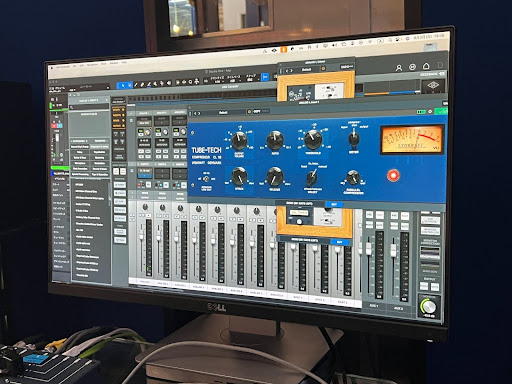Click the Tube-Tech Output Gain knob
Screen dimensions: 512x384
click(239, 140)
